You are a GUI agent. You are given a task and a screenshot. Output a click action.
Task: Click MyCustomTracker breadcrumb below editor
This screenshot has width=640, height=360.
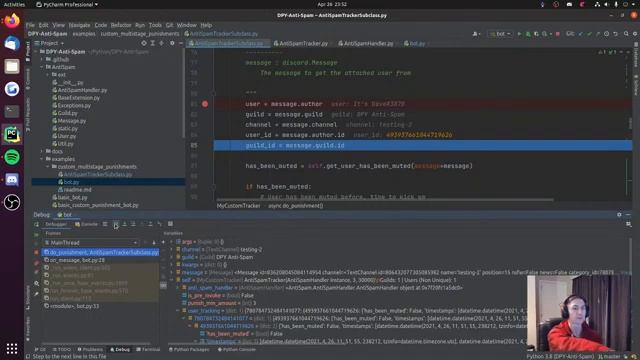pyautogui.click(x=238, y=206)
